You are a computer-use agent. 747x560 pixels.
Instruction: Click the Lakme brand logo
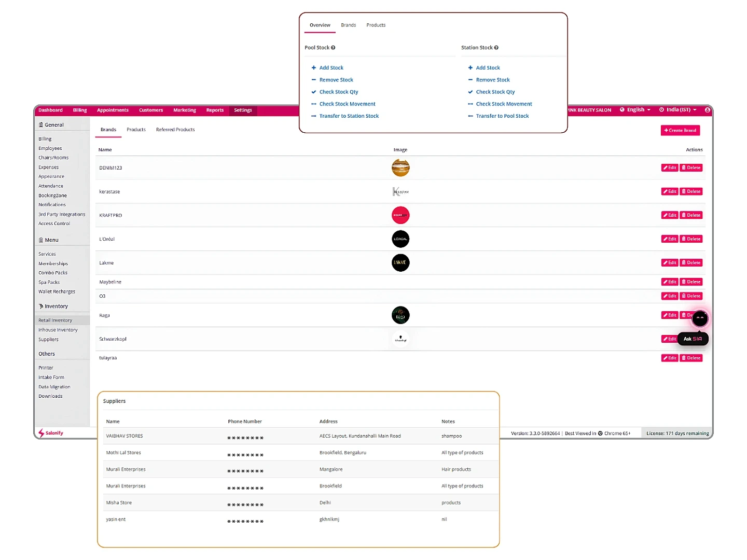click(400, 263)
